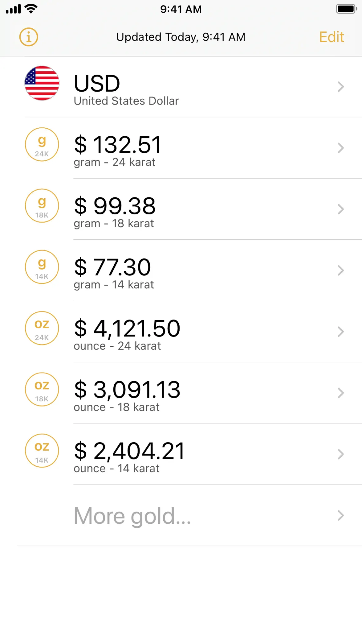Open chevron beside More gold...
The image size is (362, 644).
[340, 515]
